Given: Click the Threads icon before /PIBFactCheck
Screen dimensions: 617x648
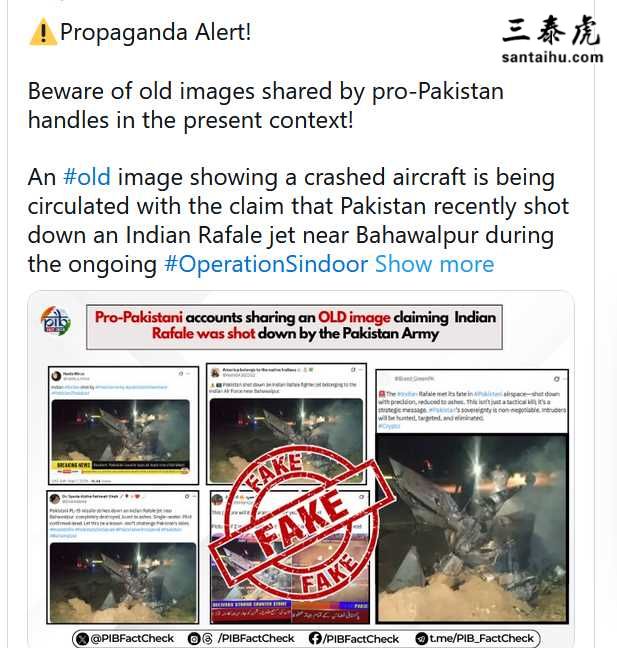Looking at the screenshot, I should (207, 639).
